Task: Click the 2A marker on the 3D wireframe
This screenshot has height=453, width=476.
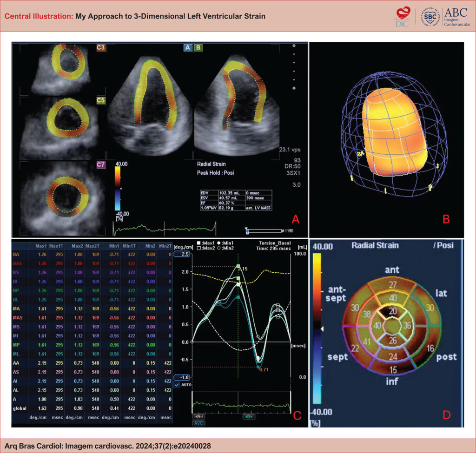Action: click(360, 154)
